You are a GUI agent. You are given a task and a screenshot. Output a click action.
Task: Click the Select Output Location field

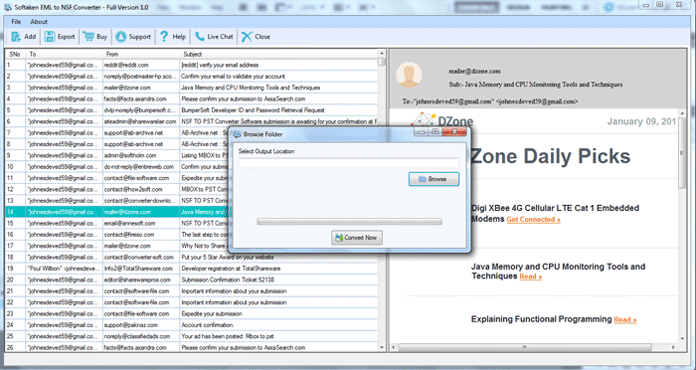pos(349,163)
